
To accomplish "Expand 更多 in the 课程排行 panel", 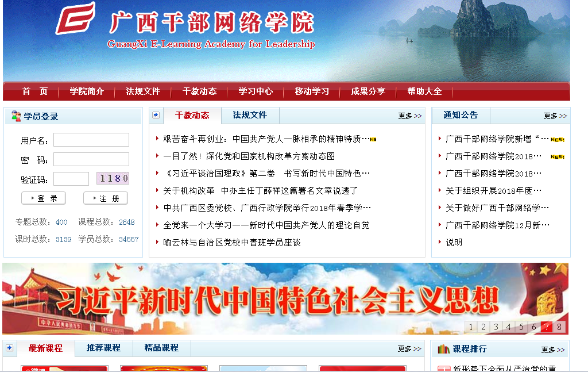I will (x=552, y=350).
